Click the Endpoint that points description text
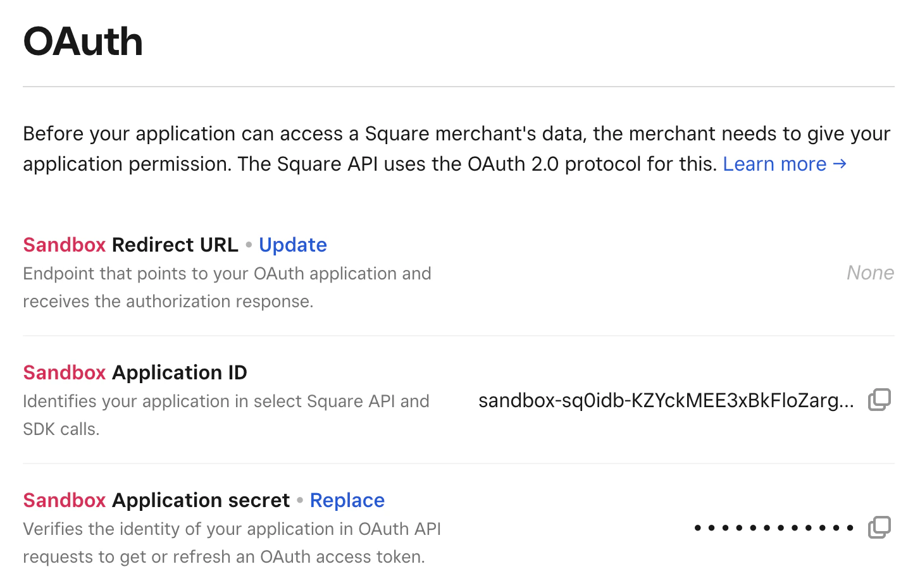Screen dimensions: 920x588 coord(227,287)
